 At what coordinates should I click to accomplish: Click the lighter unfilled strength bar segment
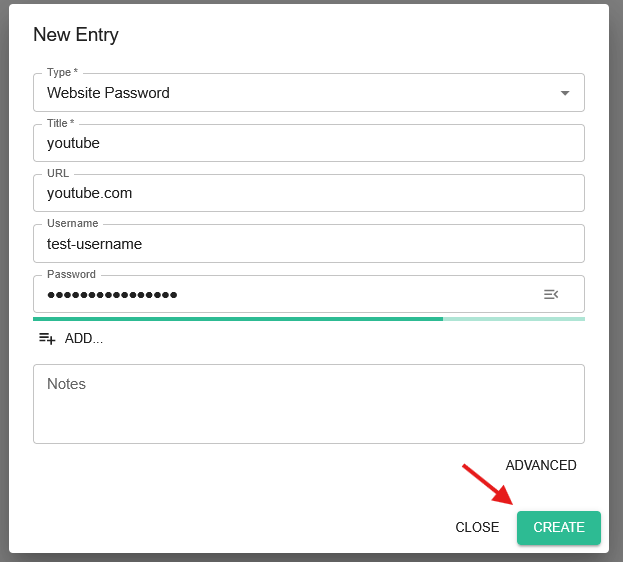[x=514, y=319]
